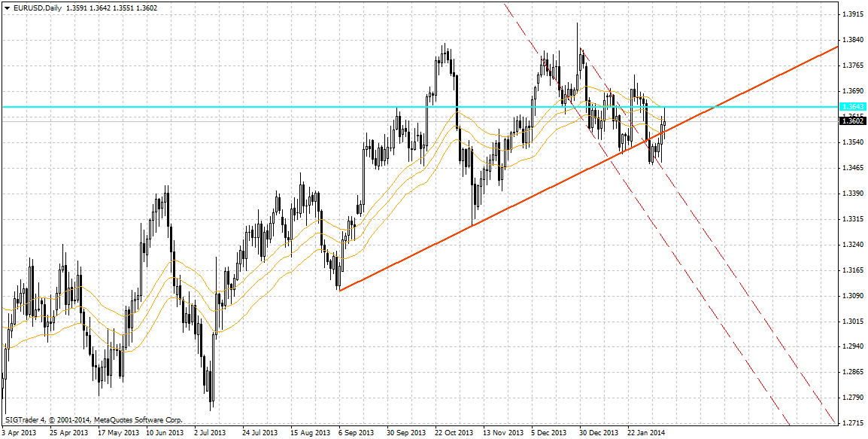The width and height of the screenshot is (868, 439).
Task: Click the 30 Sep 2013 date label
Action: (406, 432)
